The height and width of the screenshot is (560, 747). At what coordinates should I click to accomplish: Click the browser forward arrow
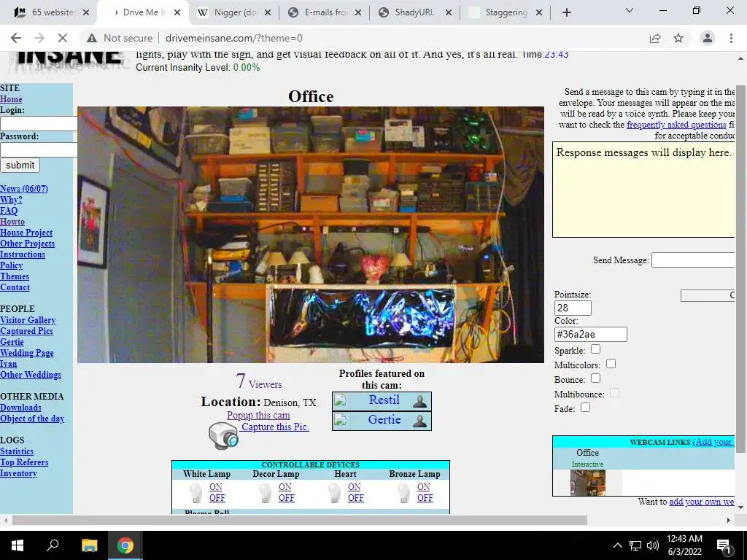[39, 38]
